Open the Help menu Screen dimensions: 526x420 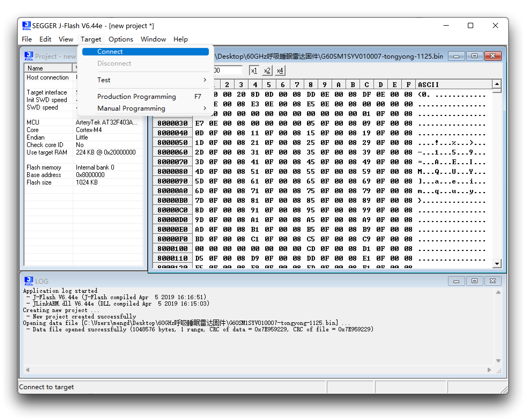coord(181,39)
